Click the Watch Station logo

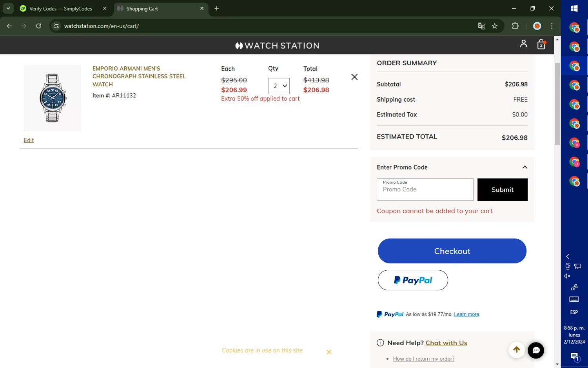coord(277,46)
